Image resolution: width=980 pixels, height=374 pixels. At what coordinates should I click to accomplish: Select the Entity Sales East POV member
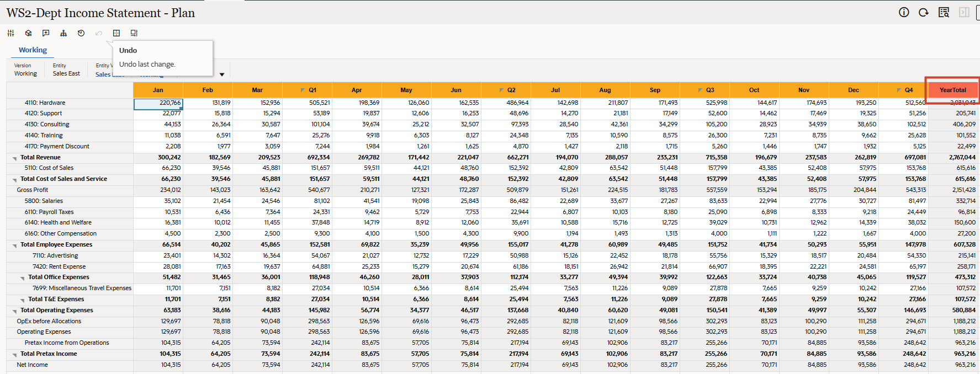66,70
